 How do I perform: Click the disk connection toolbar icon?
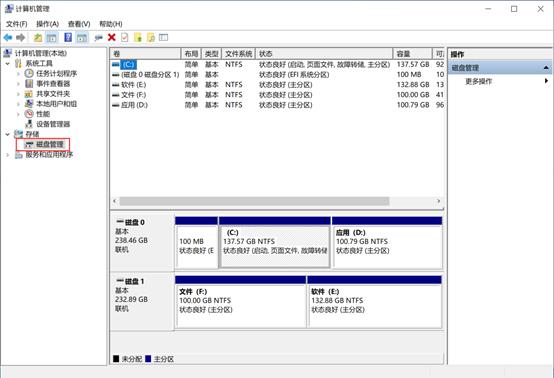point(99,38)
